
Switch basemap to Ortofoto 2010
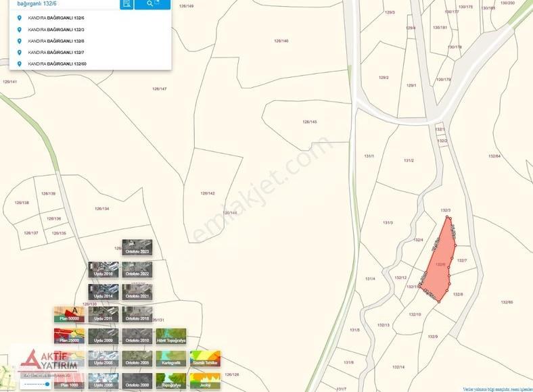[x=137, y=337]
